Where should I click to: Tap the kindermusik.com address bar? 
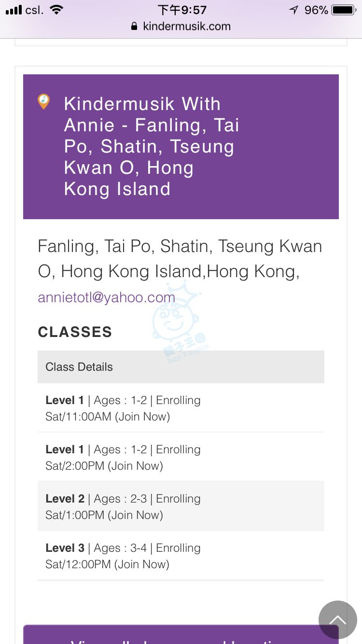(x=186, y=27)
